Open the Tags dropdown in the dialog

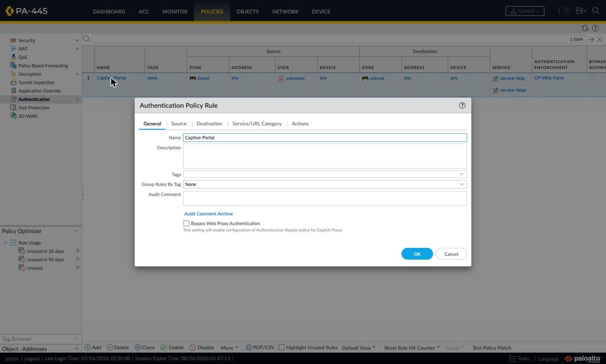pos(461,174)
